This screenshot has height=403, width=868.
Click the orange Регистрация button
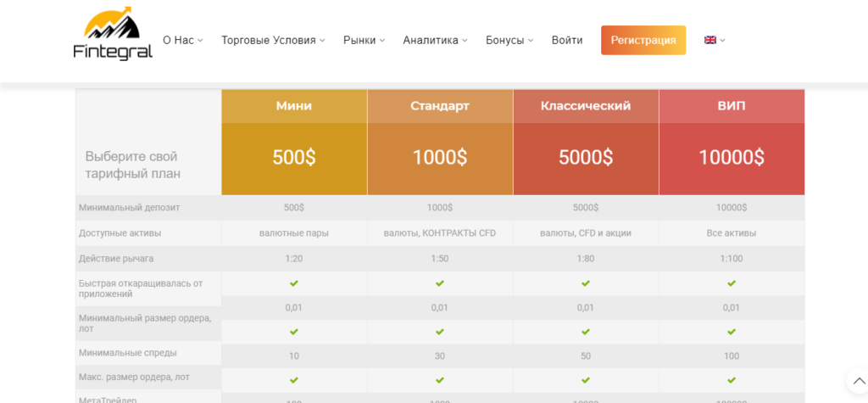tap(643, 40)
